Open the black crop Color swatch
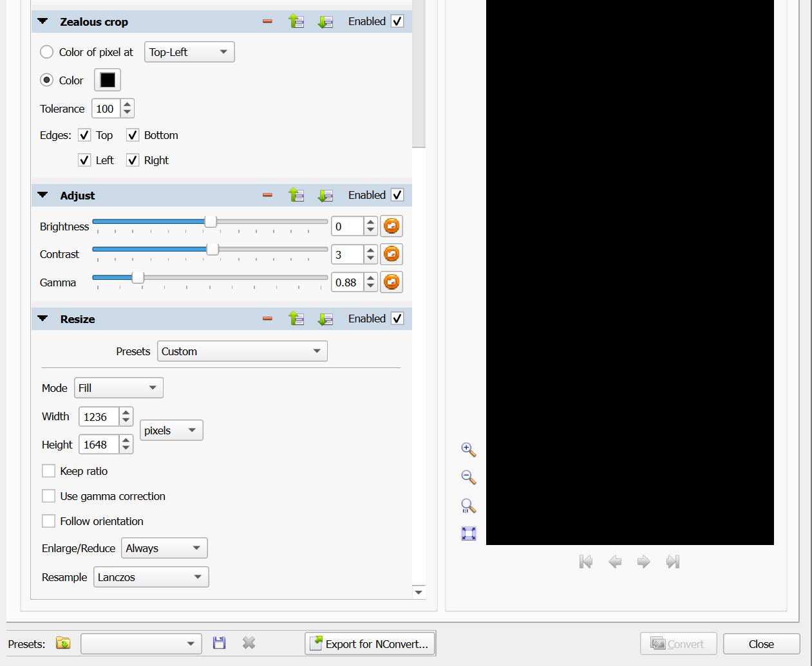 tap(108, 80)
